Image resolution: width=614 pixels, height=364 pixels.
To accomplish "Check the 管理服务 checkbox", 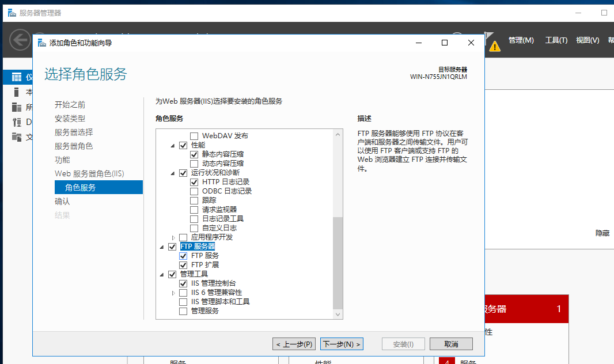I will click(183, 311).
